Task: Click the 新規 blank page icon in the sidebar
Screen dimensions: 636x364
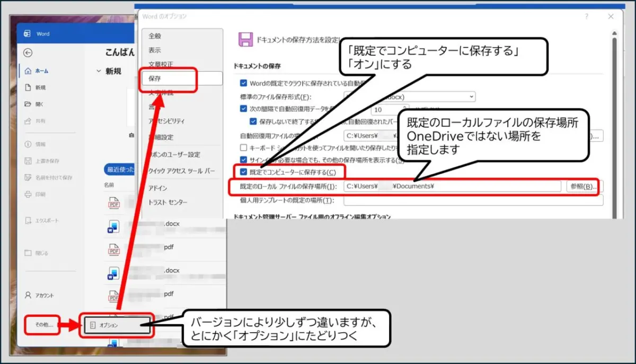Action: click(28, 87)
